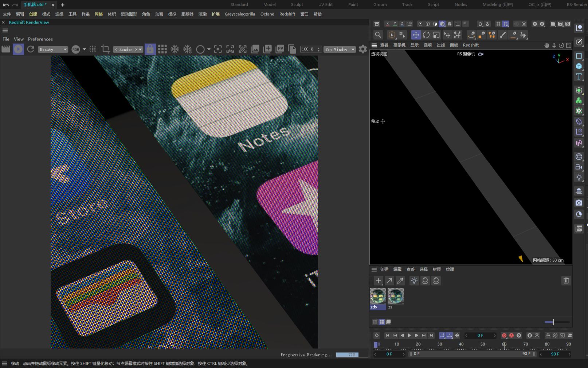Add a snapshot image with plus icon
The height and width of the screenshot is (368, 588).
[x=267, y=49]
